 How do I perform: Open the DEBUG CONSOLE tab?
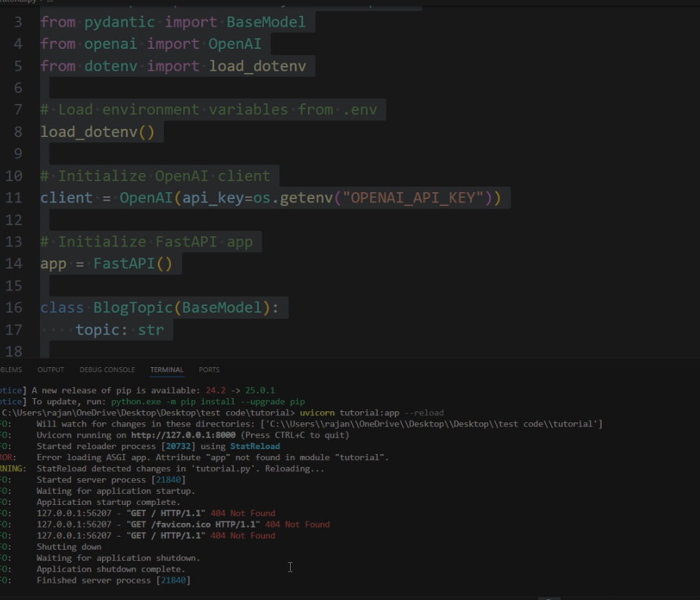tap(106, 369)
